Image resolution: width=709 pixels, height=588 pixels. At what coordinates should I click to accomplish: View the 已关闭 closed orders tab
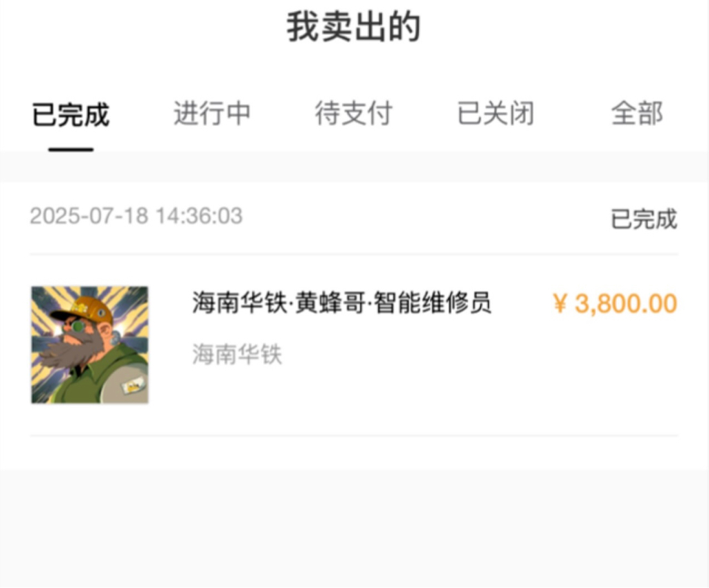[496, 113]
